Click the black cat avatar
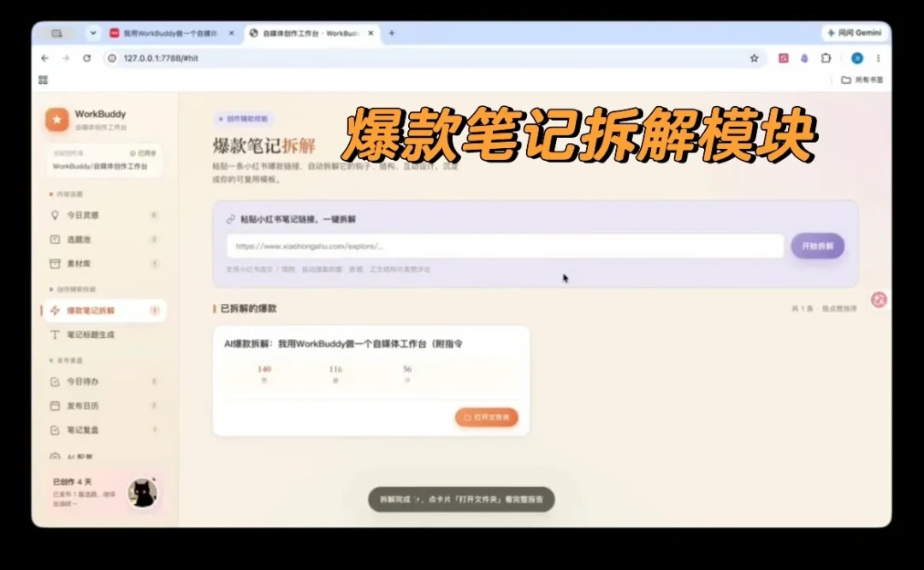Image resolution: width=924 pixels, height=570 pixels. coord(143,493)
